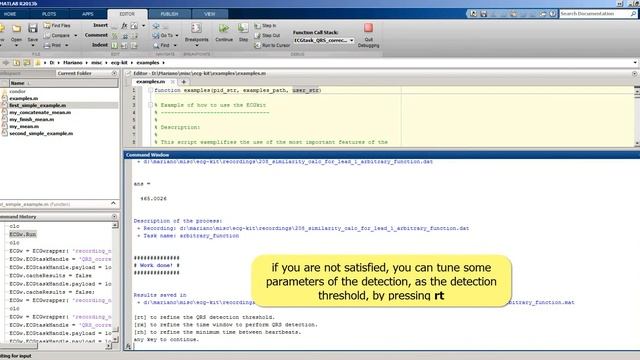Click the Print button
The image size is (640, 360).
(53, 45)
